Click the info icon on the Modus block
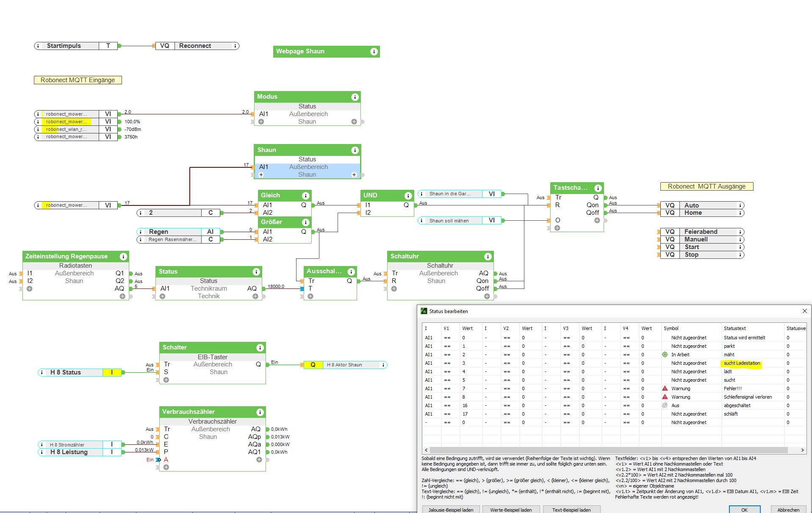Screen dimensions: 812x513 [355, 97]
